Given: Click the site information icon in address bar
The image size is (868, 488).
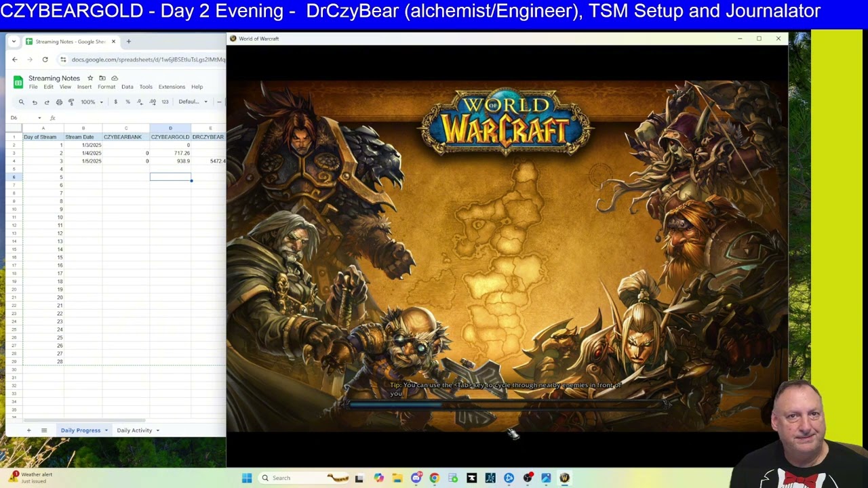Looking at the screenshot, I should point(63,60).
